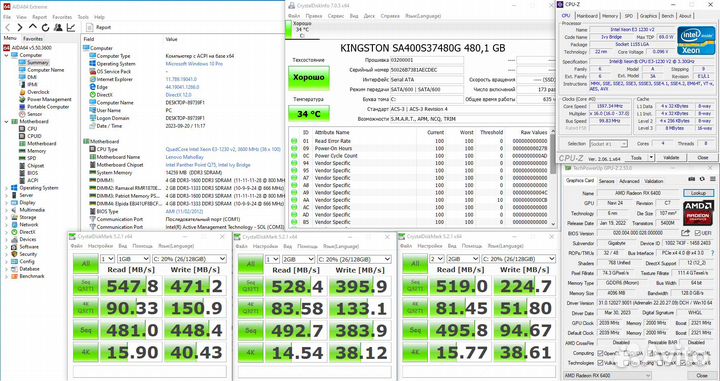Select the CPUID tree item icon
This screenshot has height=381, width=720.
click(x=22, y=136)
